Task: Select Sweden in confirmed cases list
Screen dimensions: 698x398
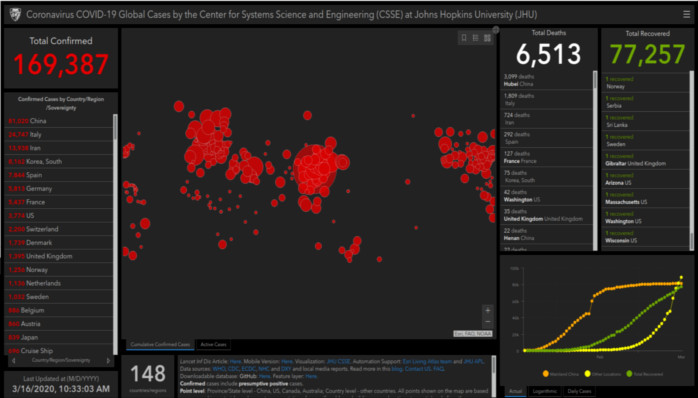Action: [x=59, y=296]
